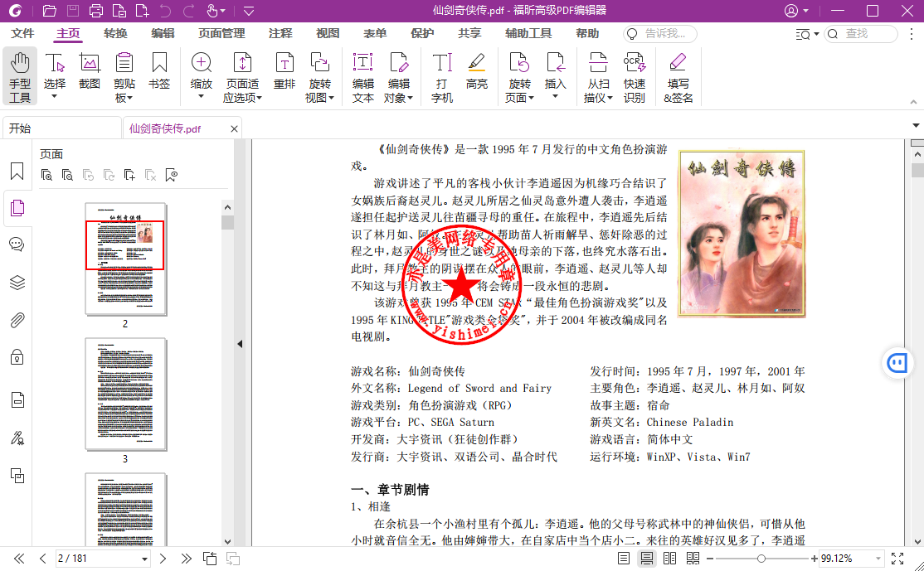Click the zoom out minus button

[710, 559]
